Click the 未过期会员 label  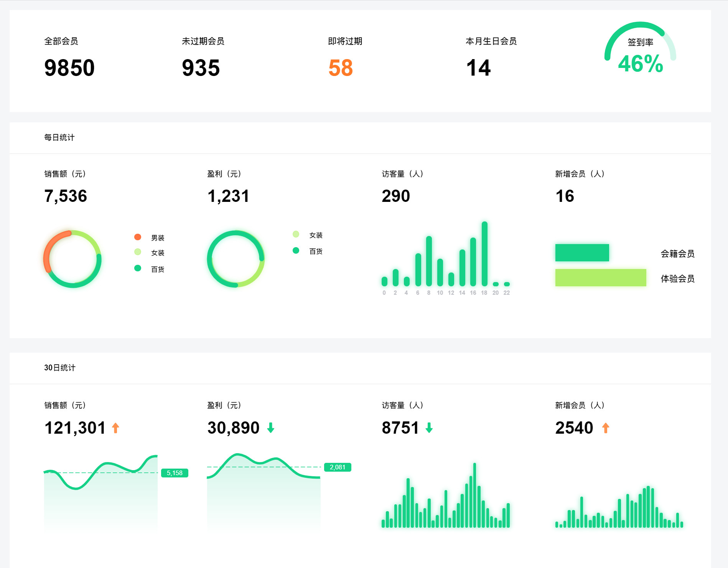click(x=203, y=41)
